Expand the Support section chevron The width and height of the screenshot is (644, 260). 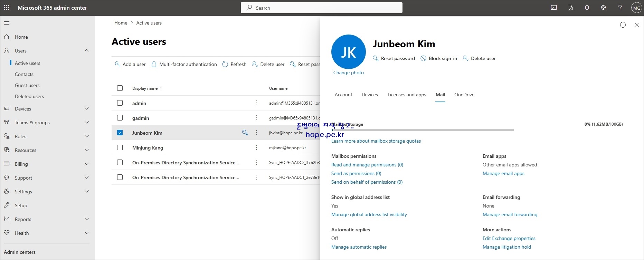pyautogui.click(x=87, y=178)
